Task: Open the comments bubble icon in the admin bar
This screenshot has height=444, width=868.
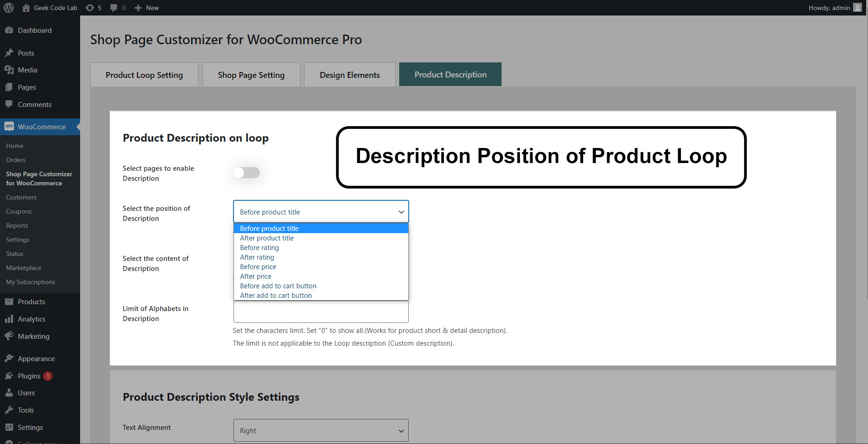Action: 114,8
